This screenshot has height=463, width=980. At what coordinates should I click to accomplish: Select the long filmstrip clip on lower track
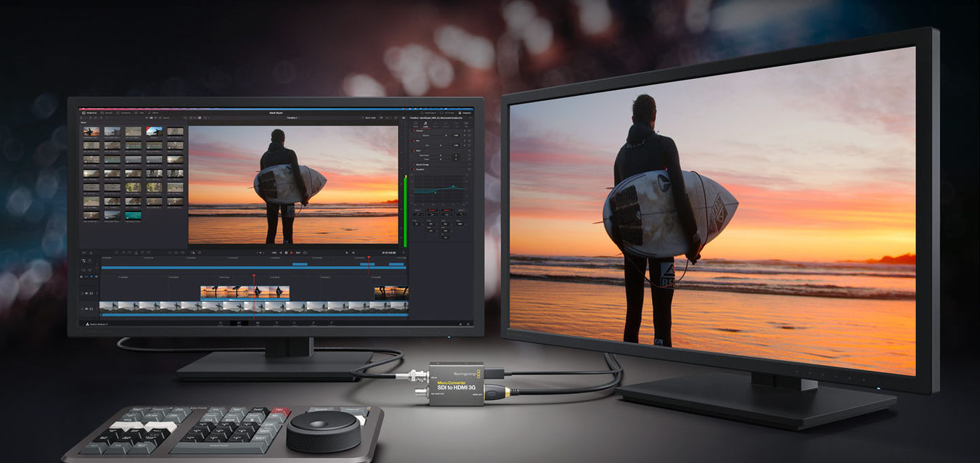pyautogui.click(x=253, y=308)
